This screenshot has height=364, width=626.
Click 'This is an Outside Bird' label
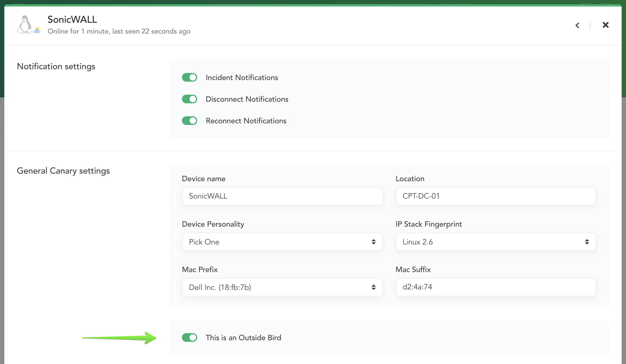[243, 338]
